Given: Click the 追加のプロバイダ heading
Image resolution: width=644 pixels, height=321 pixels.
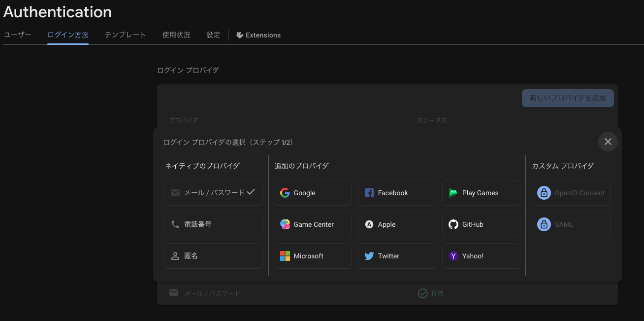Looking at the screenshot, I should point(301,166).
